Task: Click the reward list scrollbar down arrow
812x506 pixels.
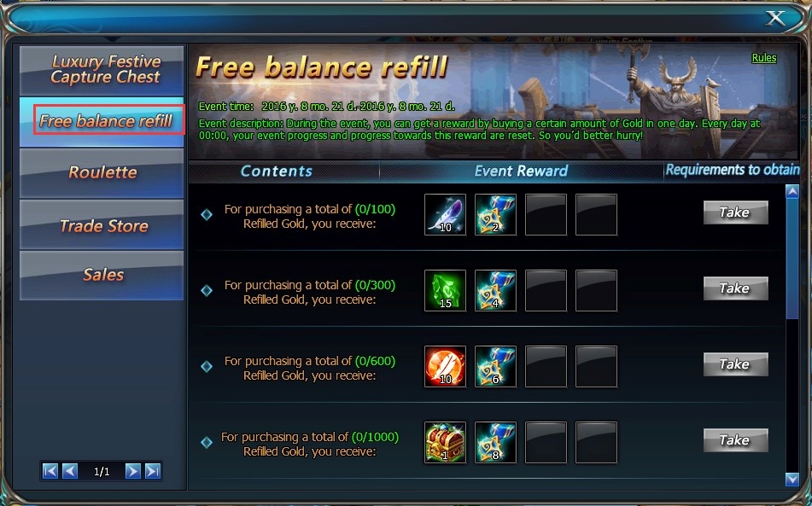Action: pyautogui.click(x=792, y=479)
